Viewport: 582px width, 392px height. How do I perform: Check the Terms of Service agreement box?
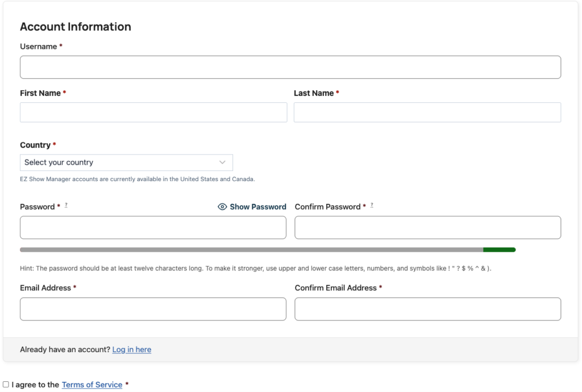pyautogui.click(x=6, y=385)
